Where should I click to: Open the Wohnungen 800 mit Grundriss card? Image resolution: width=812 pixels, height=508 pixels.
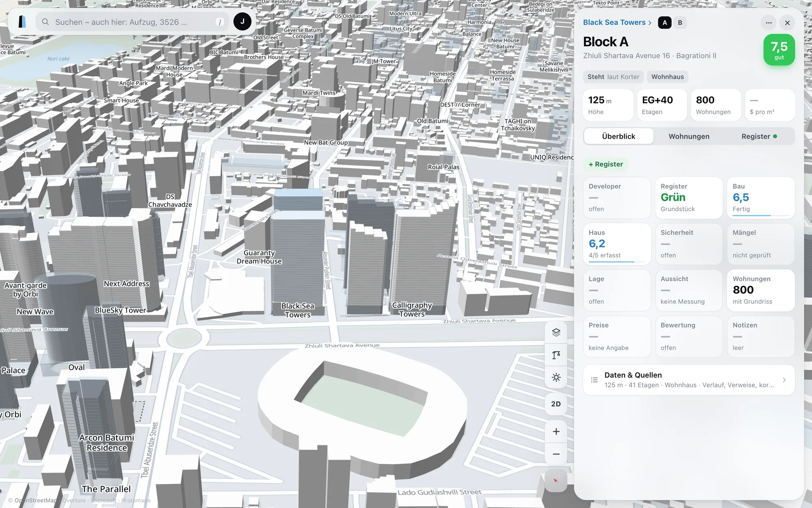tap(760, 290)
